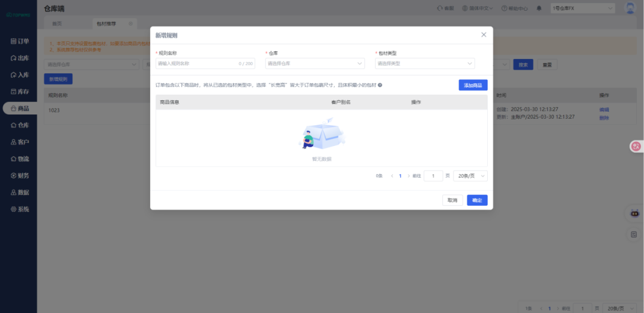
Task: Open the 库存 sidebar menu
Action: click(x=20, y=92)
